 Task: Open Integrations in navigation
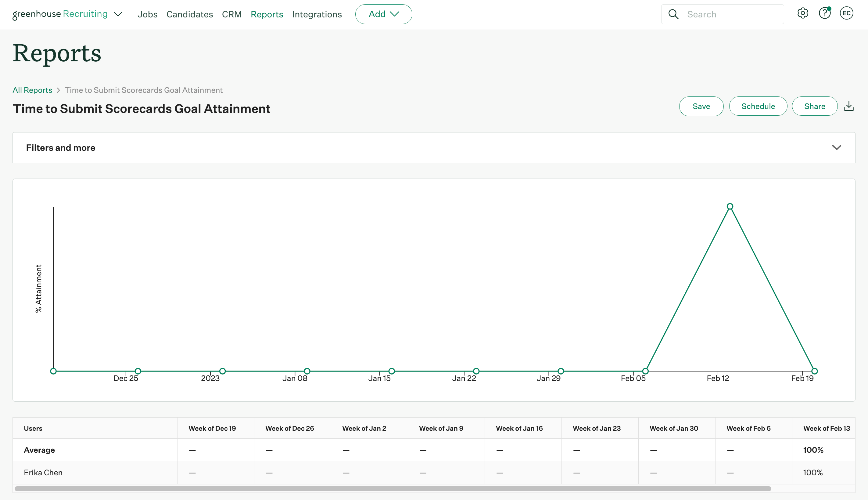pyautogui.click(x=317, y=14)
